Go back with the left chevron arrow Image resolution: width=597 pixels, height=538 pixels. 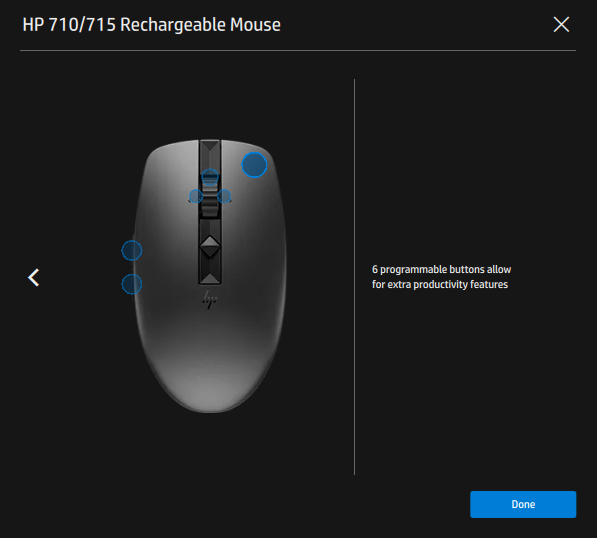coord(34,277)
